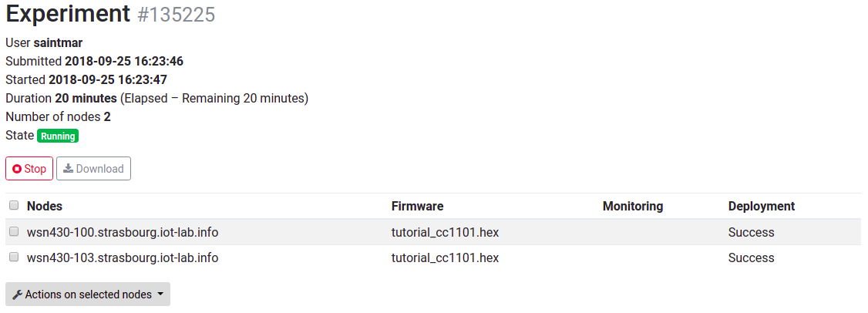Screen dimensions: 868x313
Task: Click the Nodes column header
Action: 45,206
